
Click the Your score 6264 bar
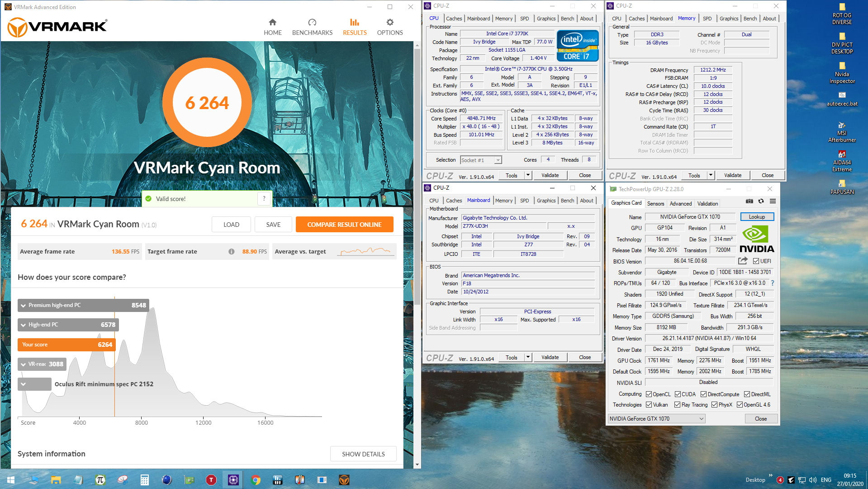[66, 345]
